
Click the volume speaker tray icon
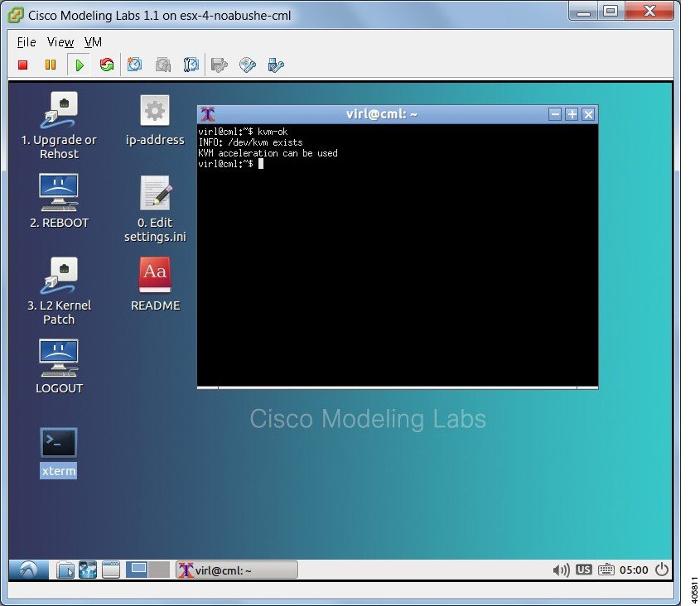(561, 570)
